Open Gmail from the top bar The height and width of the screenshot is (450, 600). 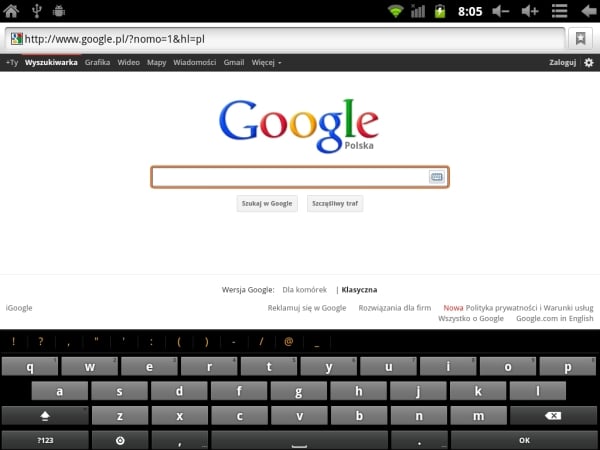coord(234,62)
